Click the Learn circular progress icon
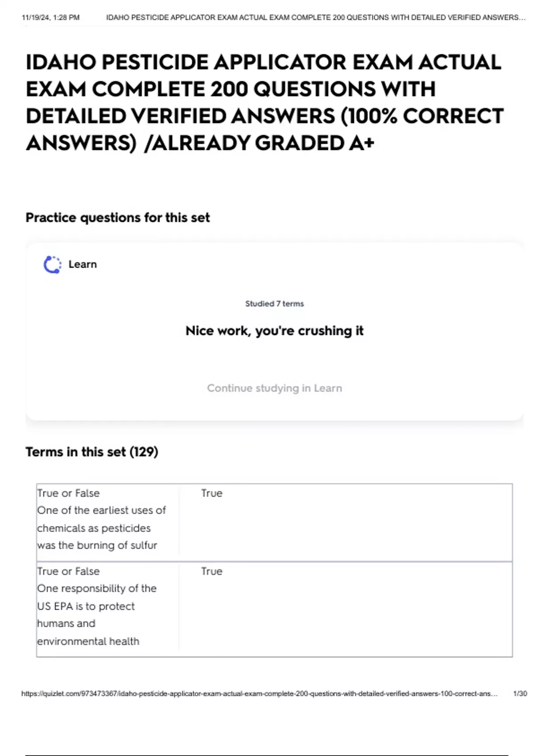The height and width of the screenshot is (756, 534). tap(53, 265)
